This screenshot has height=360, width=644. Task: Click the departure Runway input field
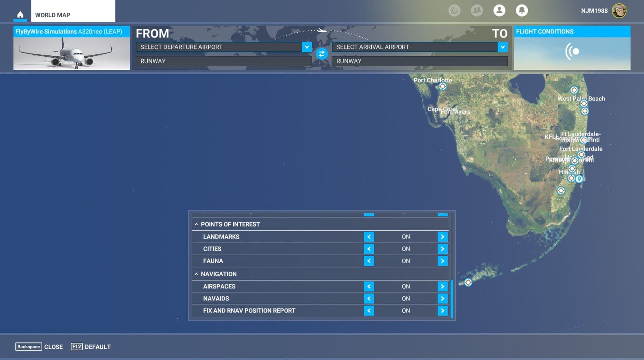[223, 61]
